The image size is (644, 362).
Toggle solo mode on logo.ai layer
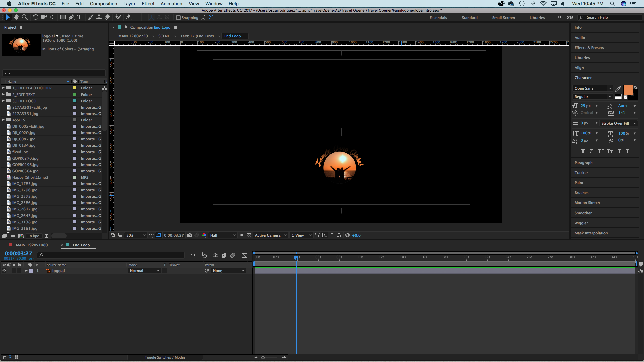click(x=14, y=270)
